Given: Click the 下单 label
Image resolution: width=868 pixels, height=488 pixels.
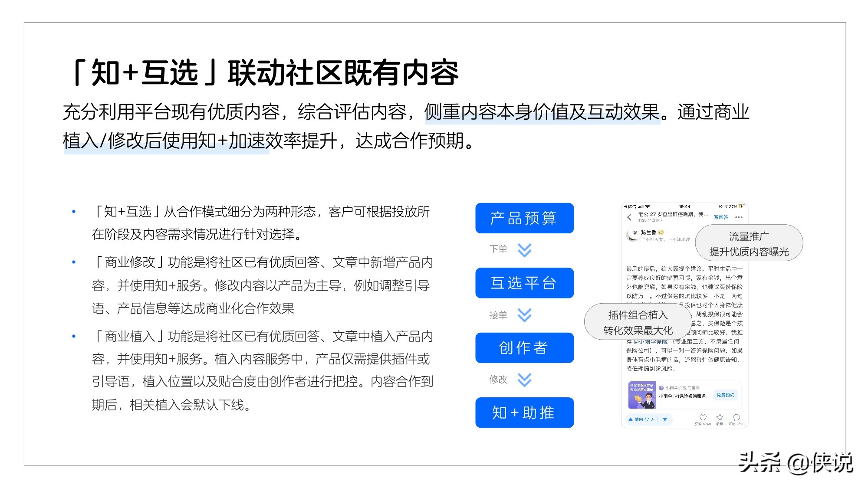Looking at the screenshot, I should [x=498, y=249].
